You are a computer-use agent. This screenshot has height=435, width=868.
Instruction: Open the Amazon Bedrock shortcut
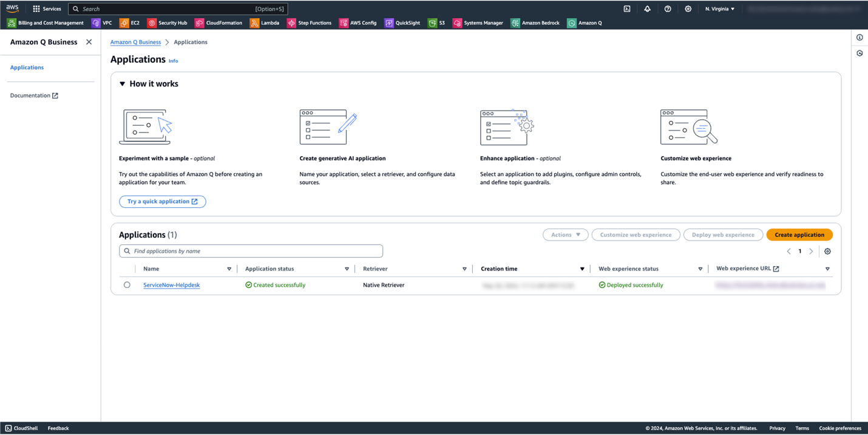(x=535, y=23)
